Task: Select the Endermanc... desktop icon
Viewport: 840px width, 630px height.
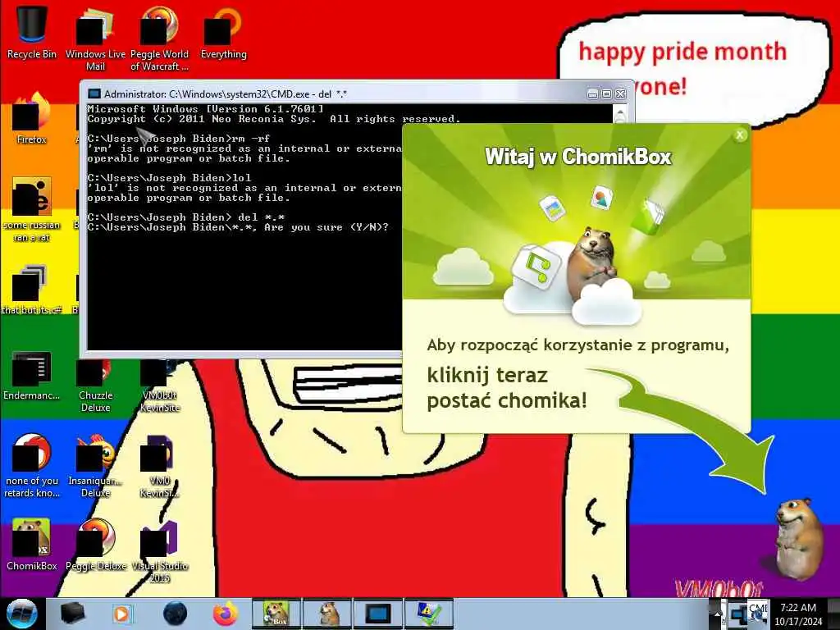Action: [32, 376]
